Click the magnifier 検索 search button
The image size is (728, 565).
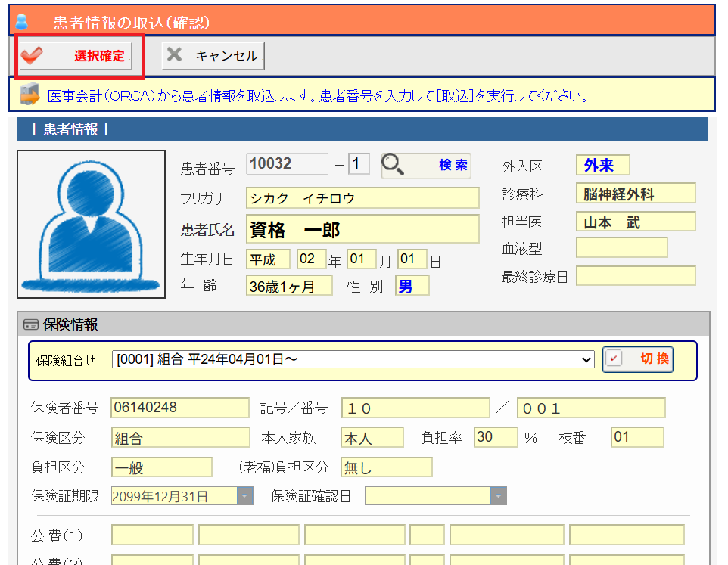coord(425,165)
